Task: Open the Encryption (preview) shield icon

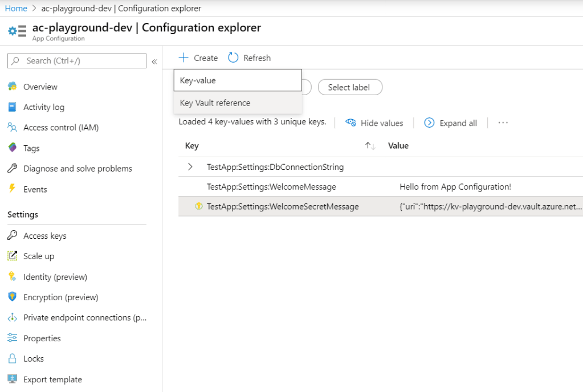Action: [x=12, y=297]
